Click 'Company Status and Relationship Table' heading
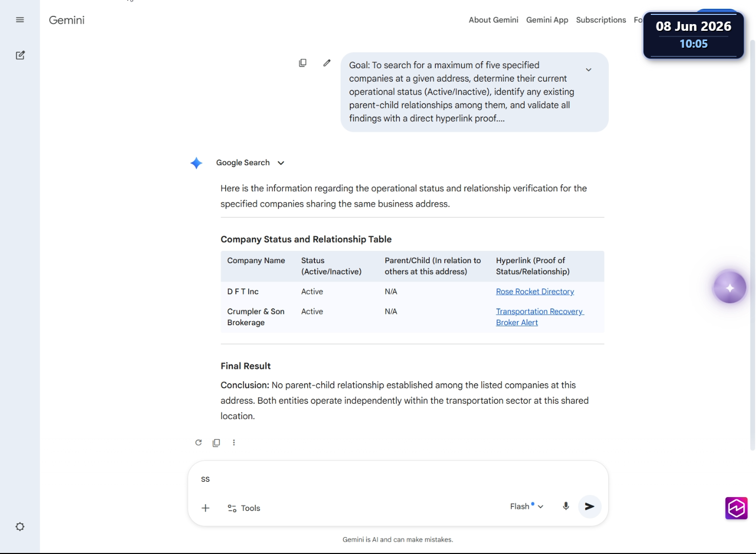This screenshot has height=554, width=756. point(306,239)
